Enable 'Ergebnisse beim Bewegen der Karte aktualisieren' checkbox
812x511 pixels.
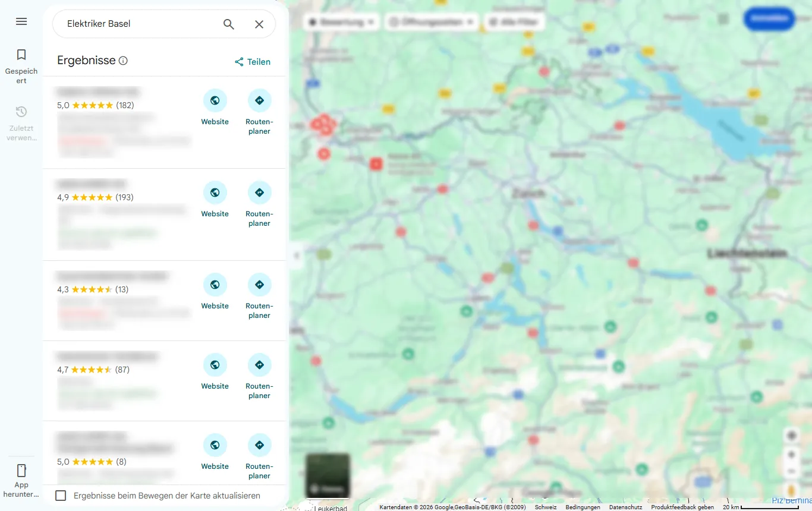tap(61, 496)
